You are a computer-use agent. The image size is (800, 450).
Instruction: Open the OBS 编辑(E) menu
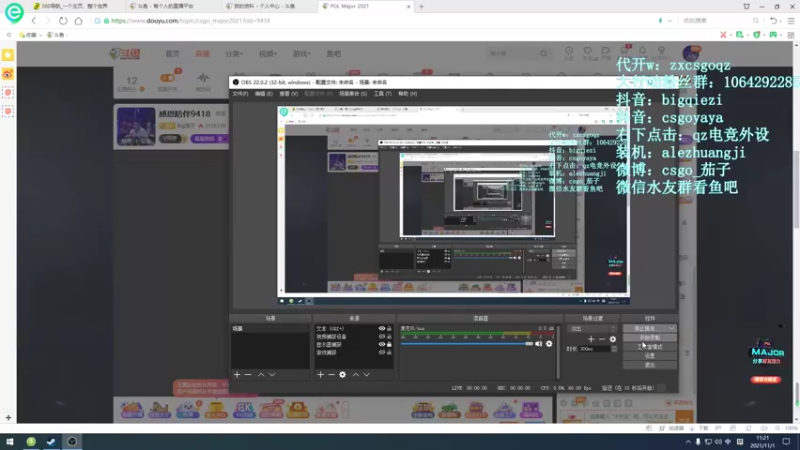[264, 94]
